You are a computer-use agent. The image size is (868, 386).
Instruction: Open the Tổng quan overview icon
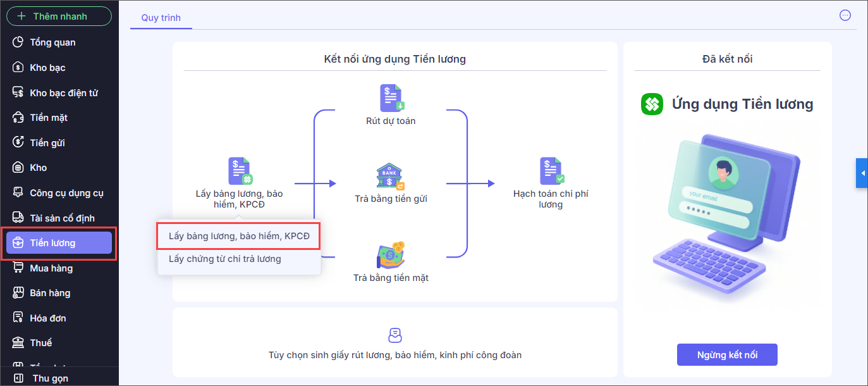pyautogui.click(x=18, y=42)
